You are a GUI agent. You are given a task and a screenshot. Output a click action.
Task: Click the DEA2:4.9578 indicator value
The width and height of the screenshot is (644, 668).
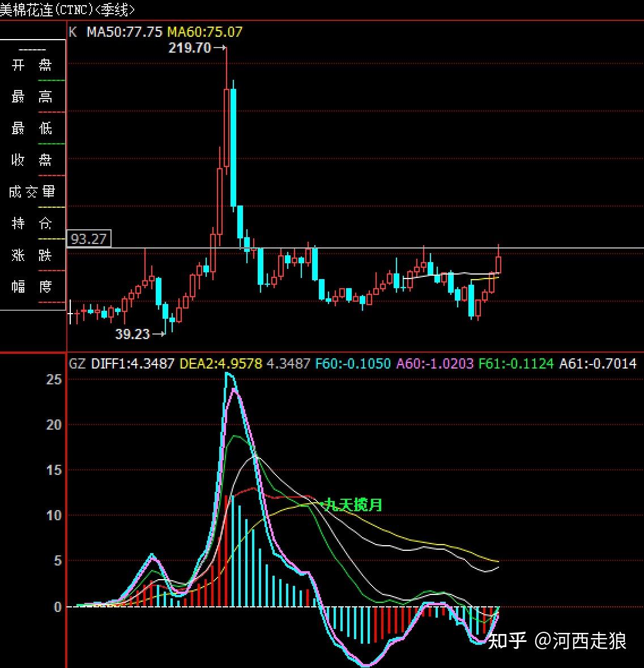(221, 363)
